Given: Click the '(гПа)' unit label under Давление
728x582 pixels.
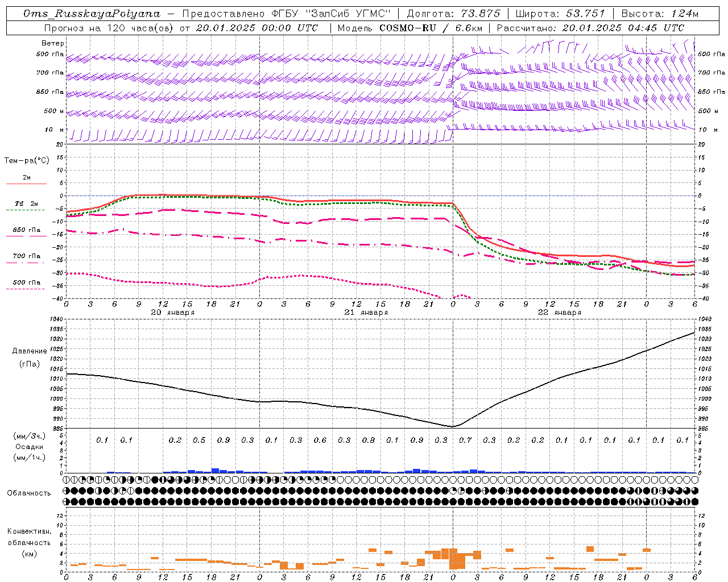Looking at the screenshot, I should point(30,364).
